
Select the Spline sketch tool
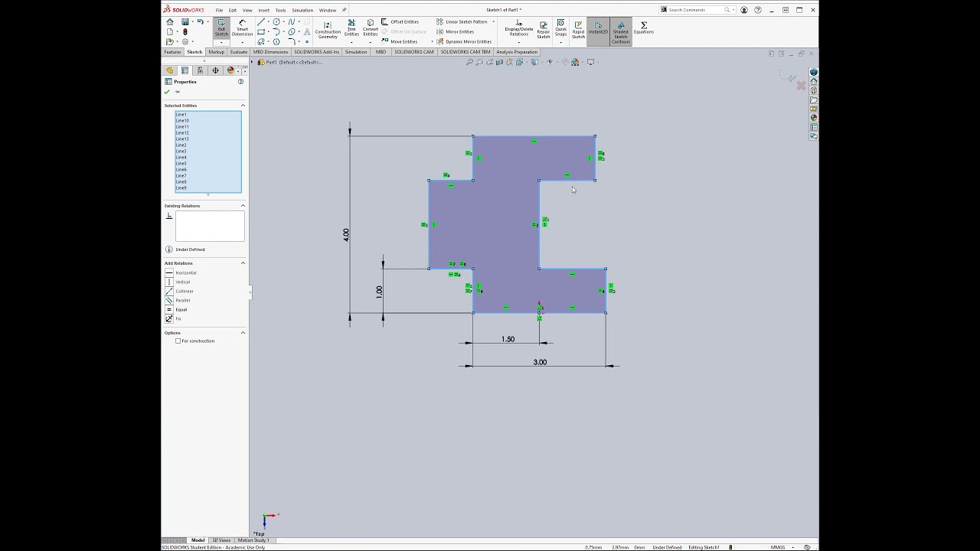click(x=292, y=22)
